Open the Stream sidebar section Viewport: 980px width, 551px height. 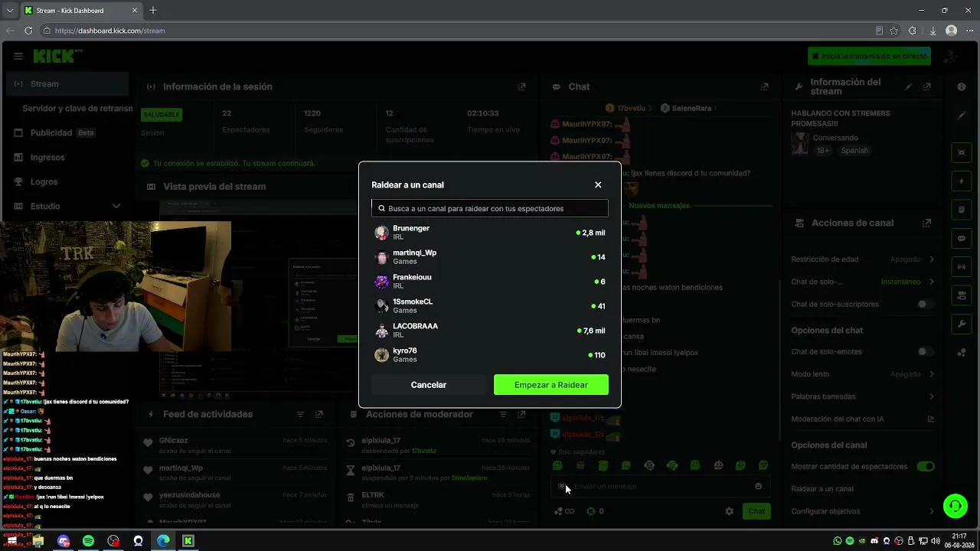(67, 84)
